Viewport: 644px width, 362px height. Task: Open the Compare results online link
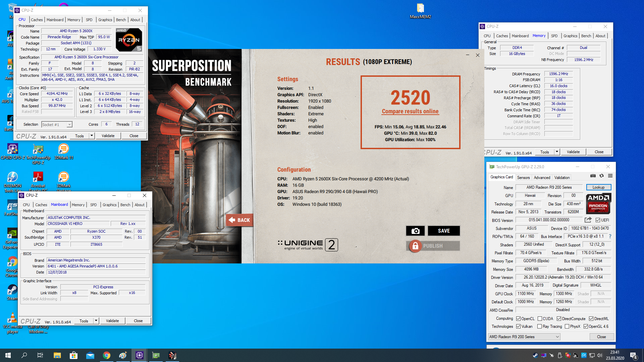point(410,111)
